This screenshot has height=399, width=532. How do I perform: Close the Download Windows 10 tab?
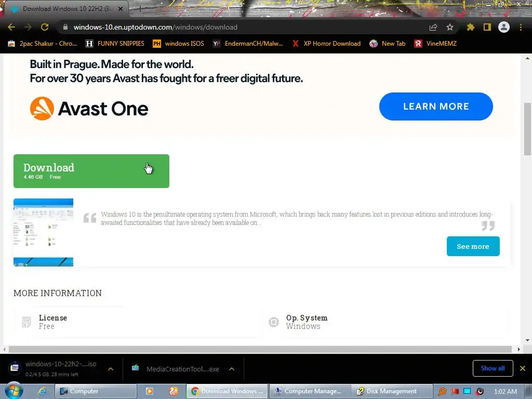pyautogui.click(x=121, y=9)
